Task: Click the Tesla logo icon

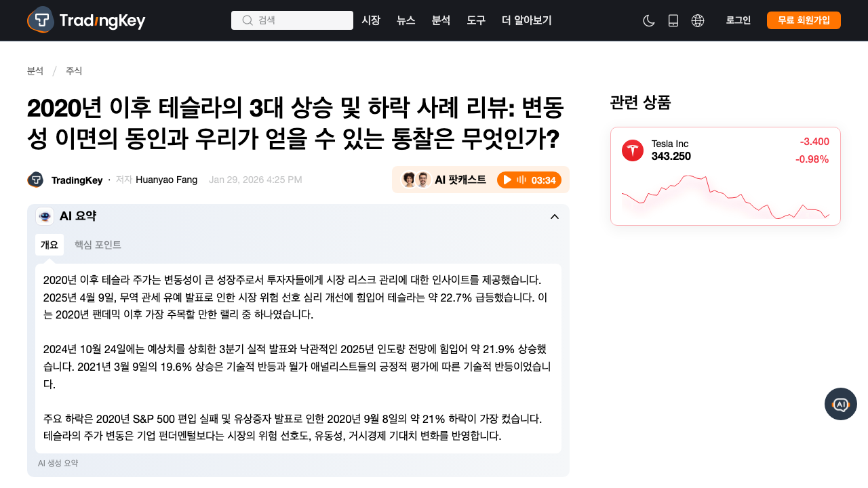Action: coord(633,150)
